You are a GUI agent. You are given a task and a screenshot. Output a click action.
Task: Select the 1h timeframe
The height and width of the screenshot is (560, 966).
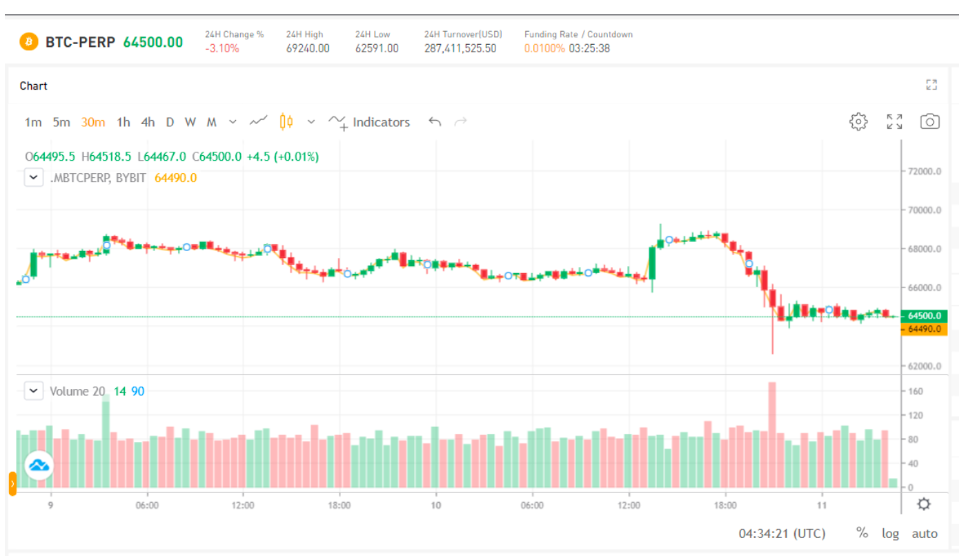click(124, 122)
